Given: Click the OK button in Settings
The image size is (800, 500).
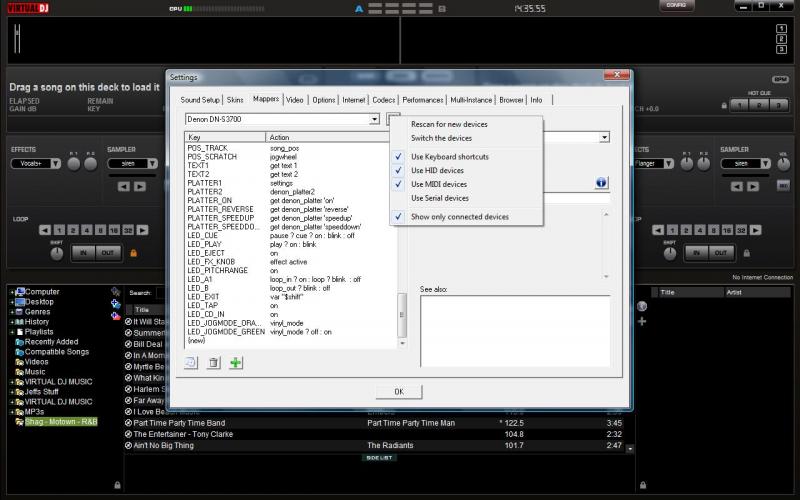Looking at the screenshot, I should (x=399, y=391).
